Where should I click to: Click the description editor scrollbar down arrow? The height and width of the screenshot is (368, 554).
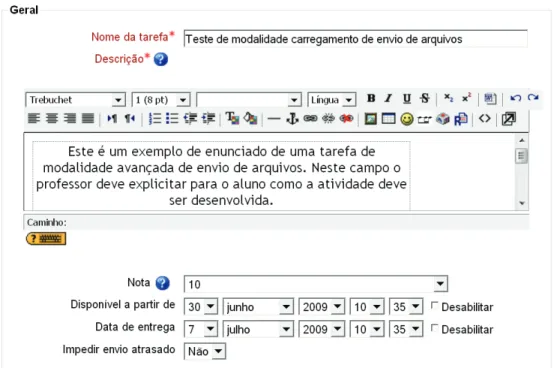tap(521, 203)
